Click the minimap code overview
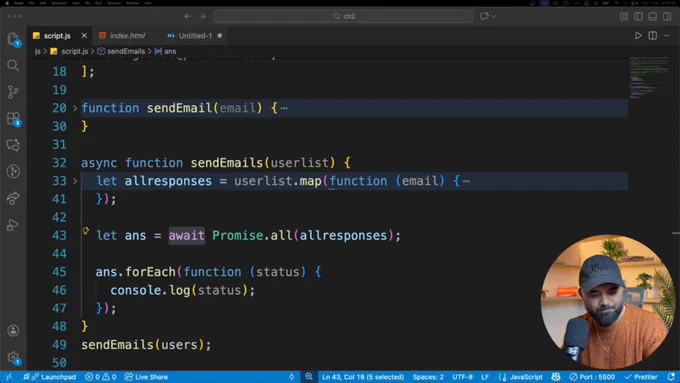 pos(649,77)
